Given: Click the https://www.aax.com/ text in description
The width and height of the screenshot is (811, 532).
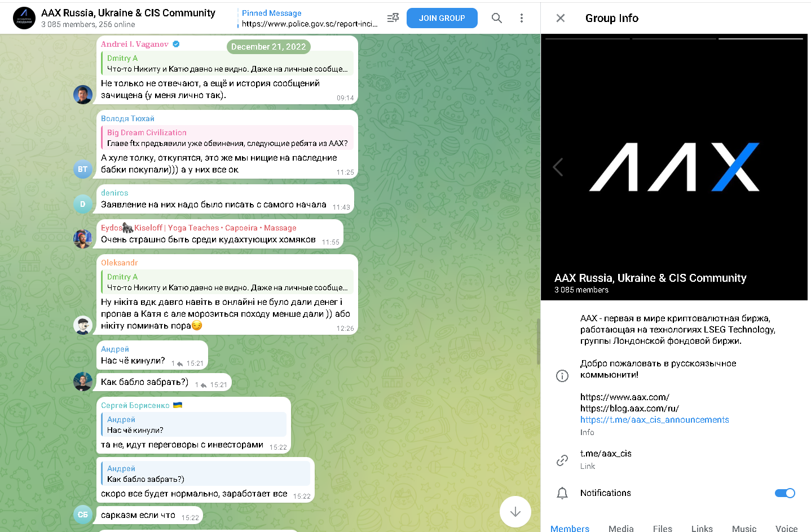Looking at the screenshot, I should (624, 397).
